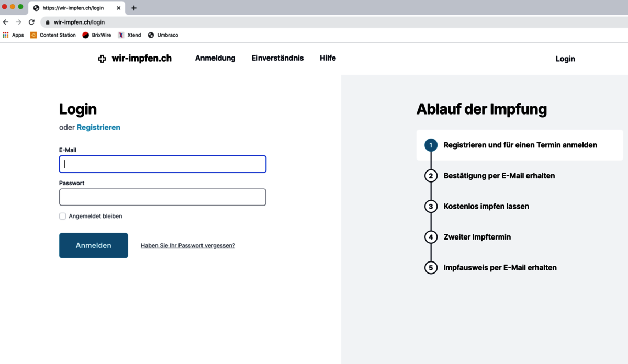628x364 pixels.
Task: Click the wir-impfen.ch cross logo
Action: (x=102, y=59)
